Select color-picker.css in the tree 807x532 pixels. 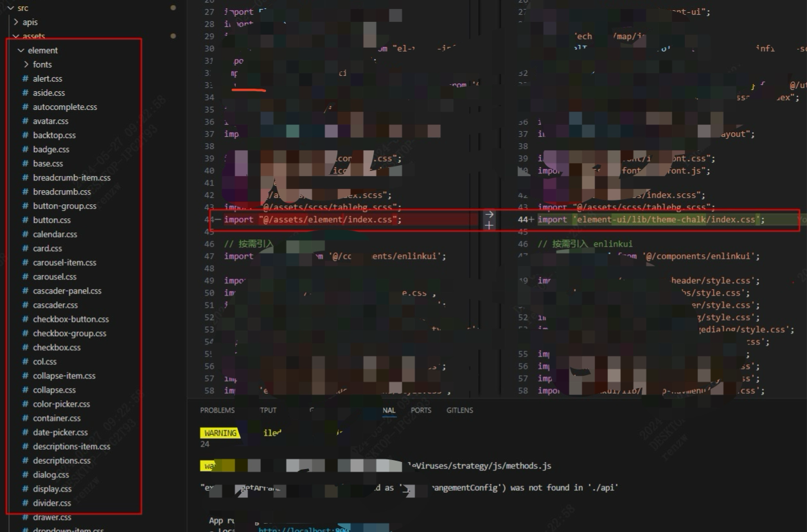point(61,404)
